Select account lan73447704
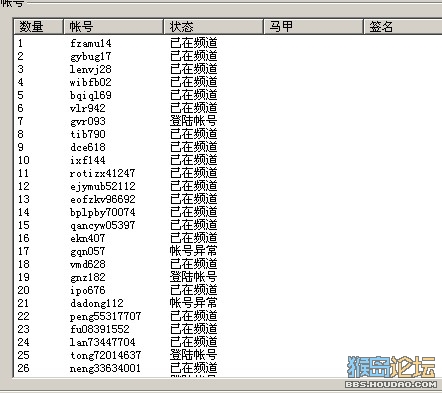Screen dimensions: 442x393 pyautogui.click(x=102, y=342)
